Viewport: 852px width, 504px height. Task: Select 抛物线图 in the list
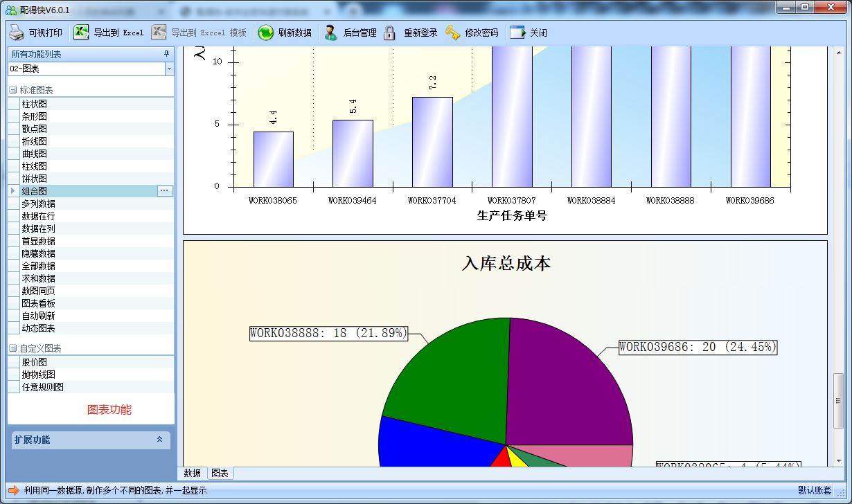point(91,375)
